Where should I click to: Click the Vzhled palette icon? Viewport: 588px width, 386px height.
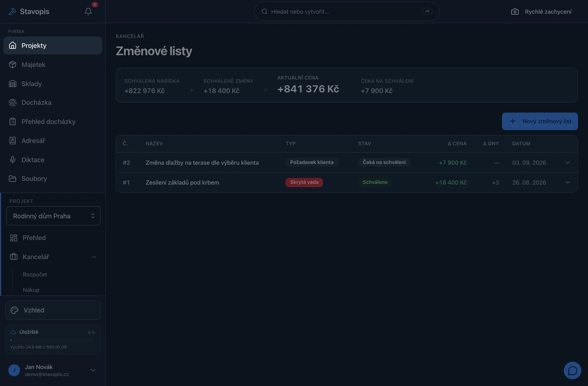tap(14, 310)
